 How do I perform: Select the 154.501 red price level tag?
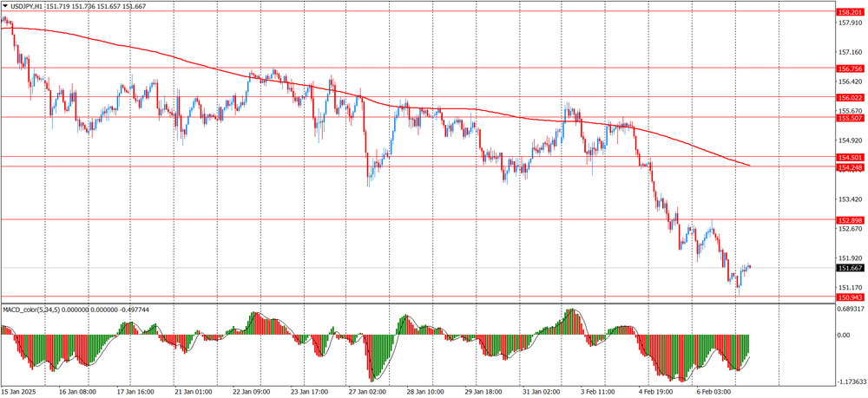pyautogui.click(x=849, y=157)
